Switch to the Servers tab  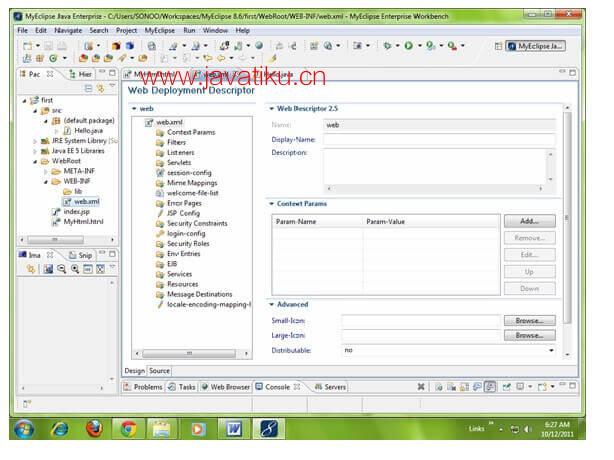[x=330, y=387]
